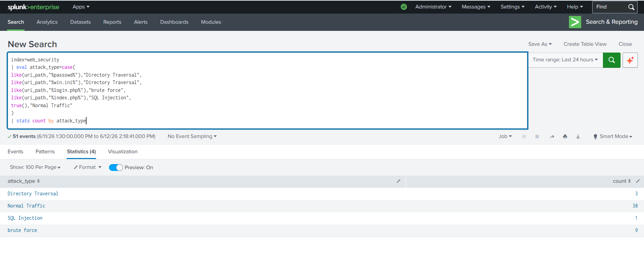Click count value 1 for SQL Injection
644x255 pixels.
pyautogui.click(x=637, y=218)
